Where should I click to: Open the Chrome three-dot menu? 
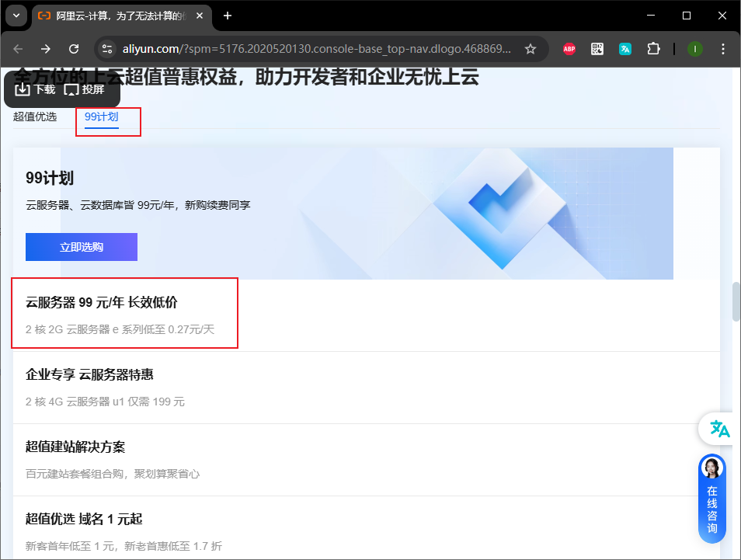click(723, 48)
